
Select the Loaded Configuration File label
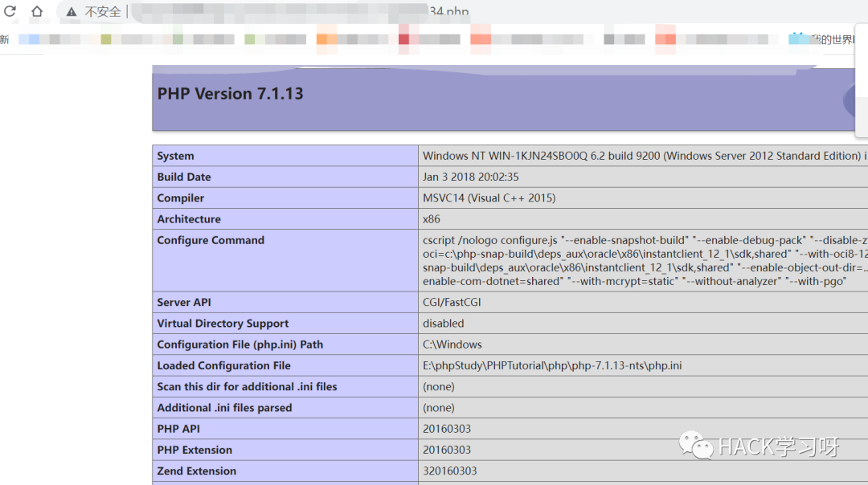point(223,365)
